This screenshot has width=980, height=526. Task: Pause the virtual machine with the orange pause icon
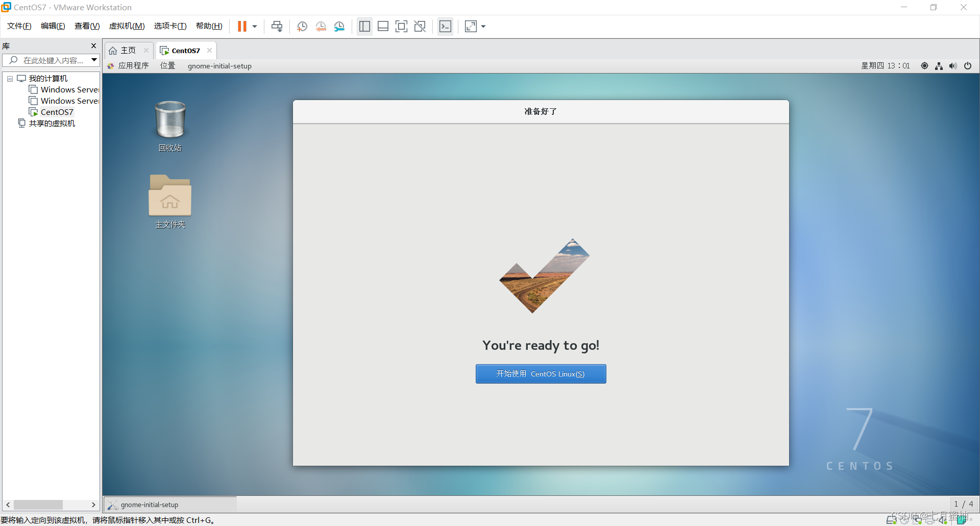point(242,26)
